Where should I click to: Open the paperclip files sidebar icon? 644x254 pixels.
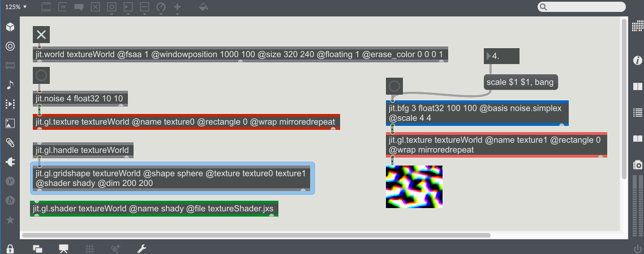click(x=10, y=142)
